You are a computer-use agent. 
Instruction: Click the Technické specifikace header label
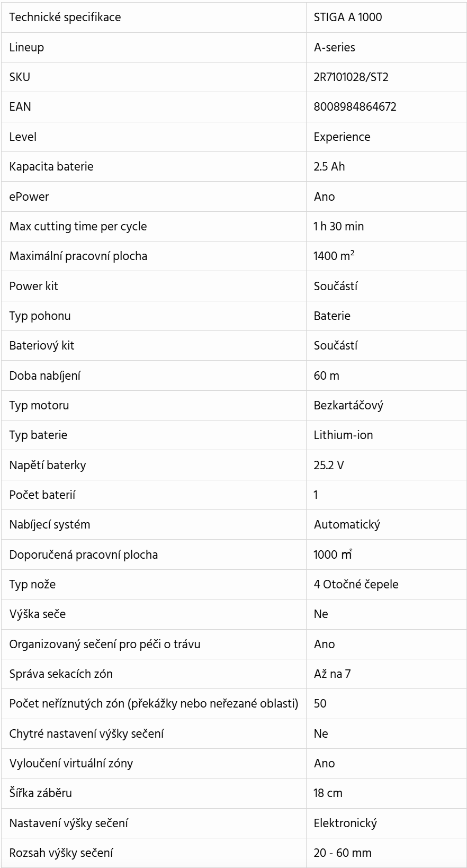click(65, 17)
